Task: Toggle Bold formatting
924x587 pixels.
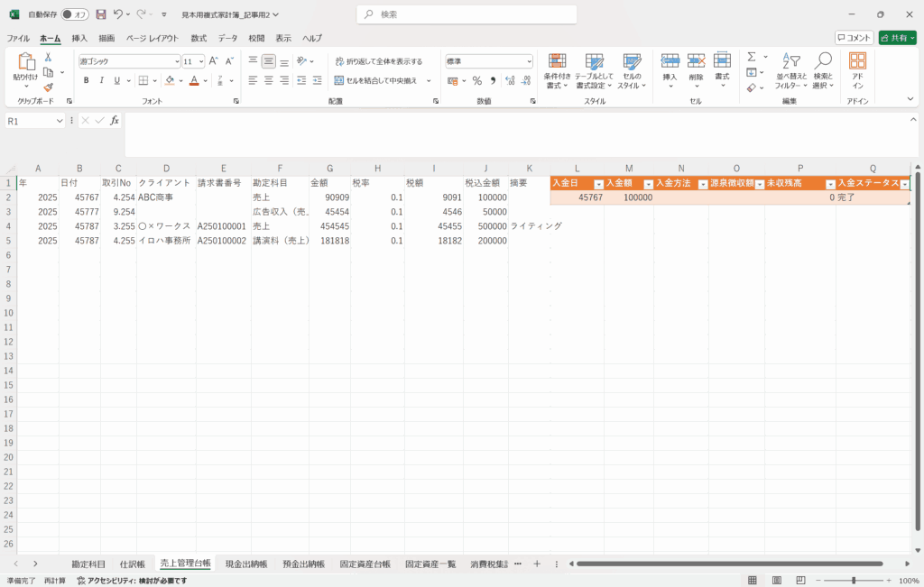Action: click(86, 80)
